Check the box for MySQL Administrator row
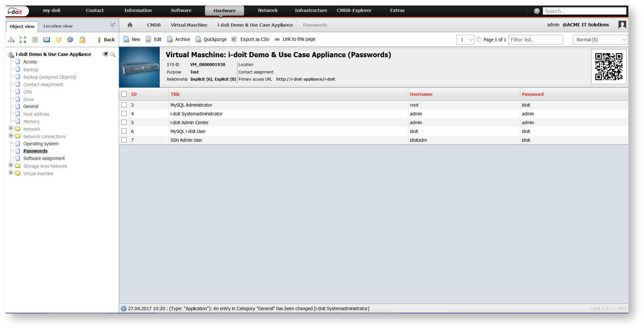The image size is (644, 329). [124, 105]
